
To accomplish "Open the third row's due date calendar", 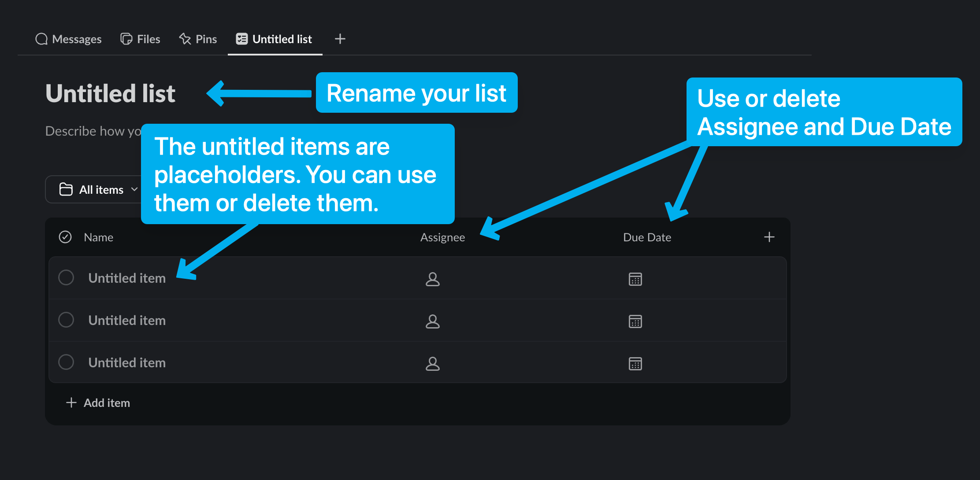I will [x=635, y=363].
